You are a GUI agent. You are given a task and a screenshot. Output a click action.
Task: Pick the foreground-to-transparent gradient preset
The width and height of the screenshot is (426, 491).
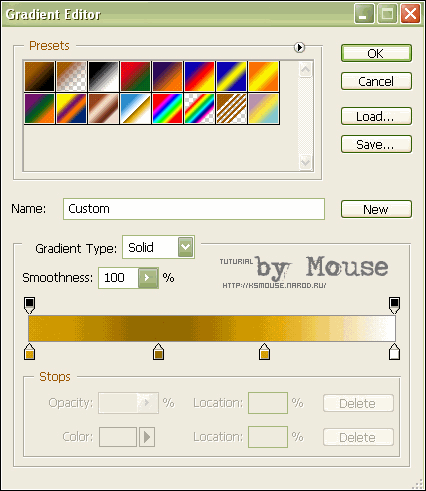pos(71,76)
